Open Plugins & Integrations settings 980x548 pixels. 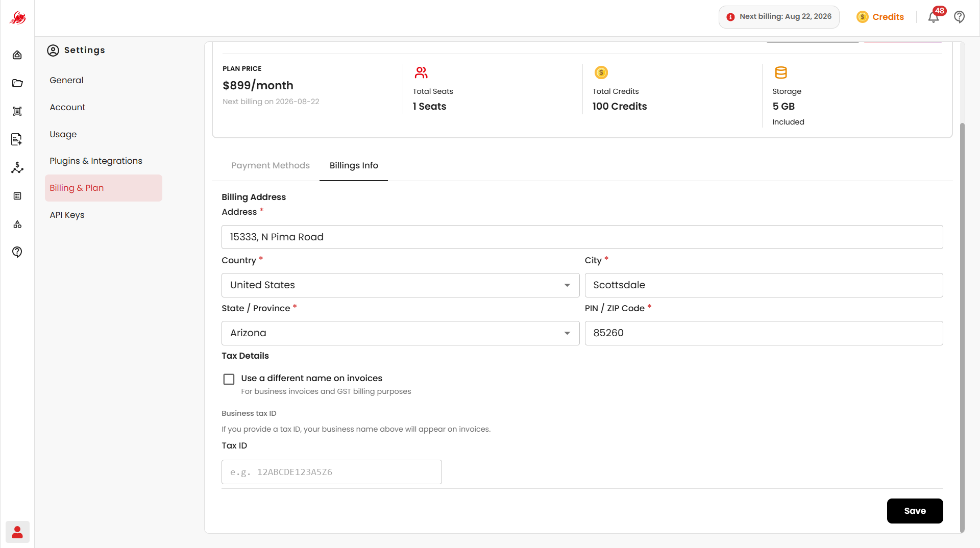pyautogui.click(x=96, y=161)
